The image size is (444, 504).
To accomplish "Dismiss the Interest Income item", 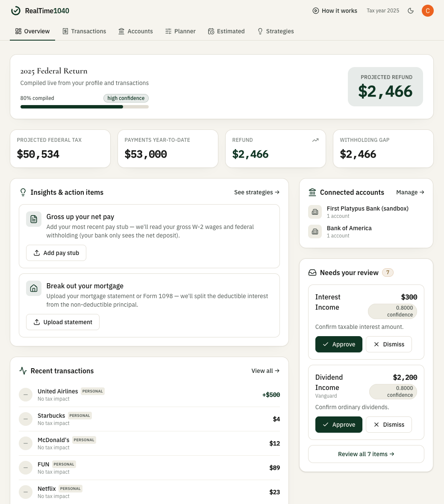I will (389, 344).
